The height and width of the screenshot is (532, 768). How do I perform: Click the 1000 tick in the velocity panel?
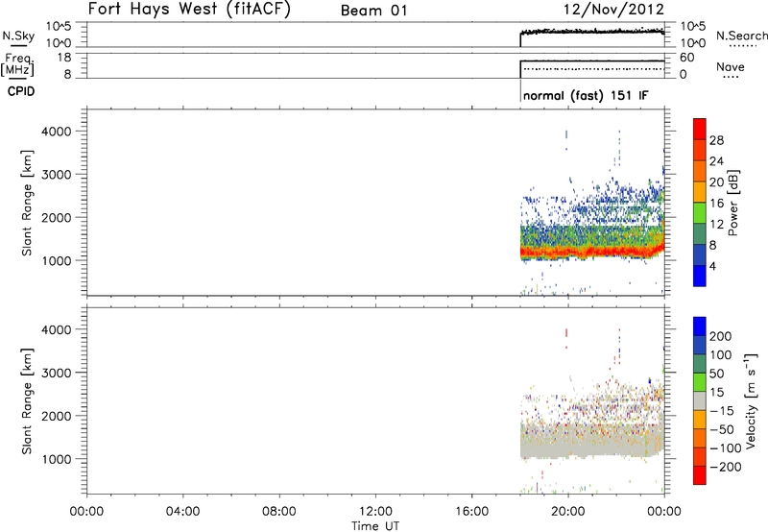click(57, 459)
